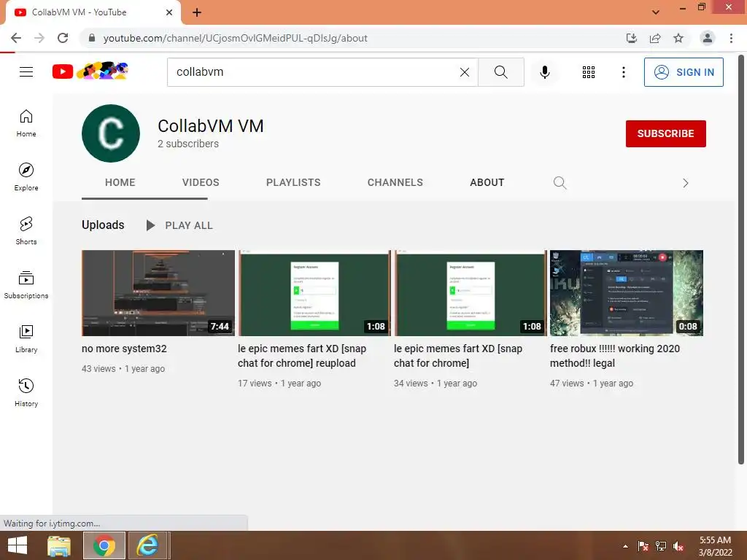Open Shorts in the sidebar

pos(26,231)
